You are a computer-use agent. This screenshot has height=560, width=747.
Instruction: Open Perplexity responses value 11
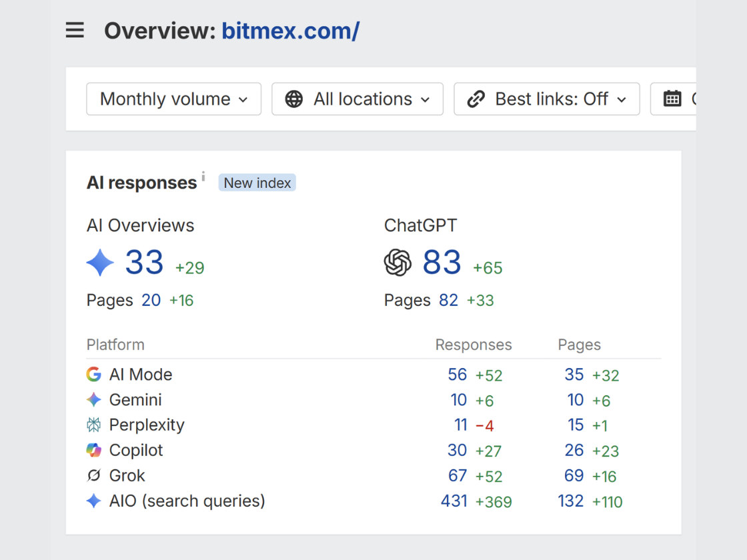(461, 425)
